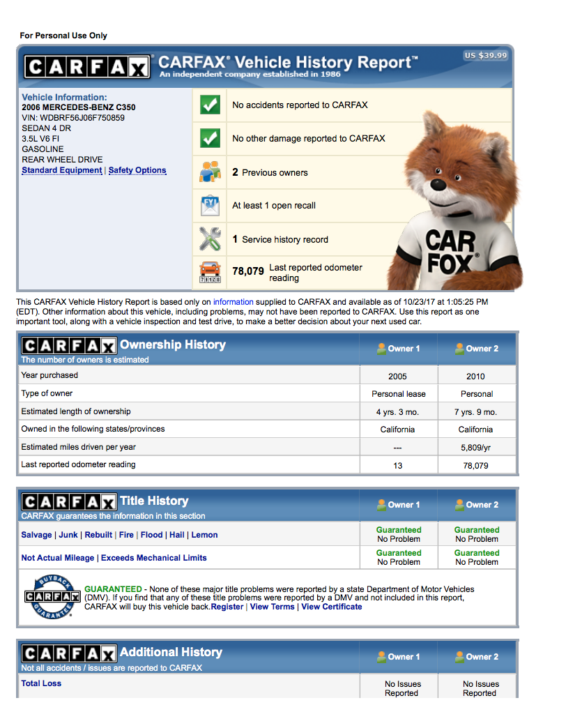Screen dimensions: 566x728
Task: Open the Junk title link
Action: tap(68, 535)
